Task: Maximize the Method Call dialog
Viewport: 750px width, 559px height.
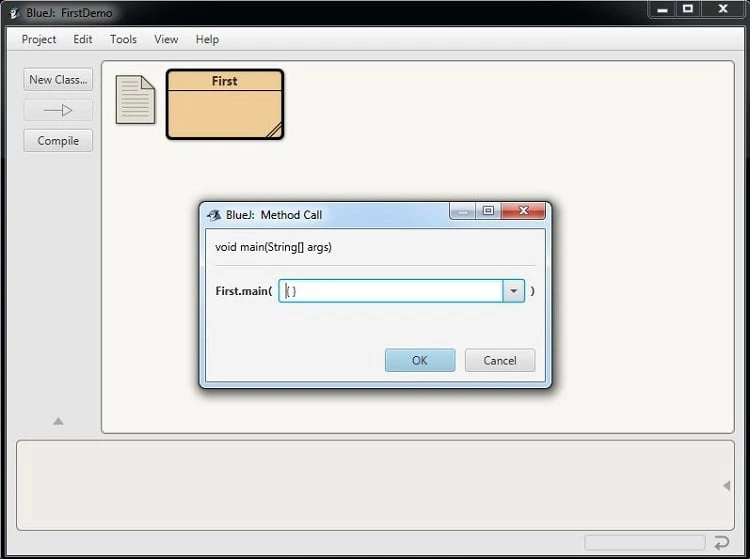Action: coord(488,211)
